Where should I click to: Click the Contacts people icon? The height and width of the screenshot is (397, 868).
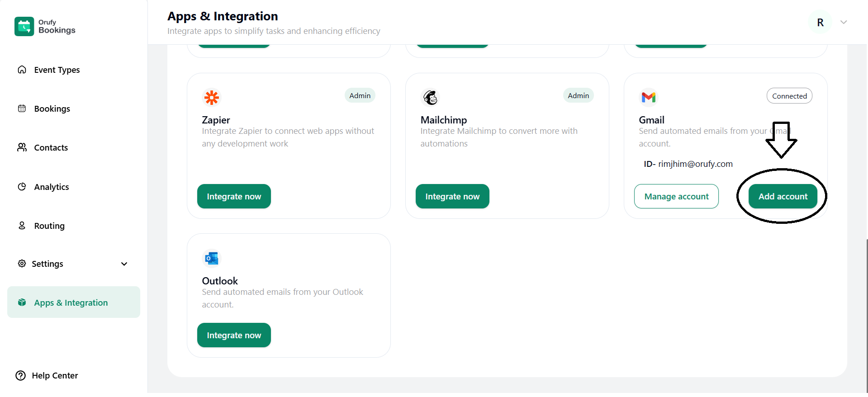(x=22, y=147)
